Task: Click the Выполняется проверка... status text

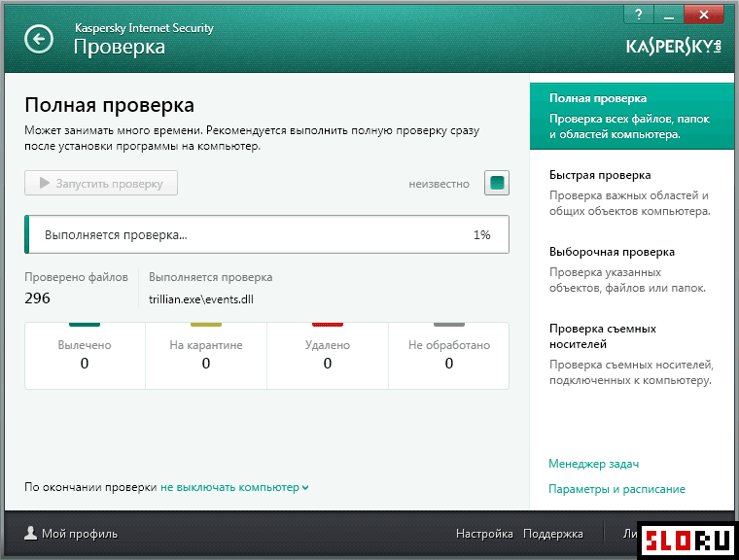Action: (x=116, y=234)
